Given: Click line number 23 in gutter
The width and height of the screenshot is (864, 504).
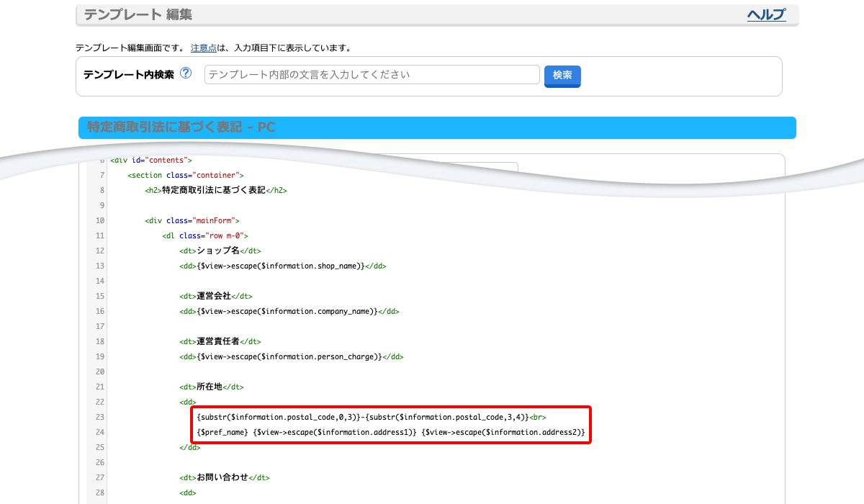Looking at the screenshot, I should pyautogui.click(x=100, y=417).
